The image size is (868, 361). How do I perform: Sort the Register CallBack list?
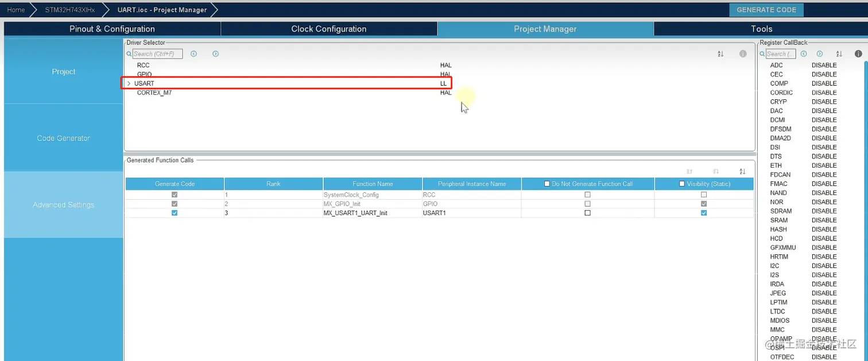point(839,54)
